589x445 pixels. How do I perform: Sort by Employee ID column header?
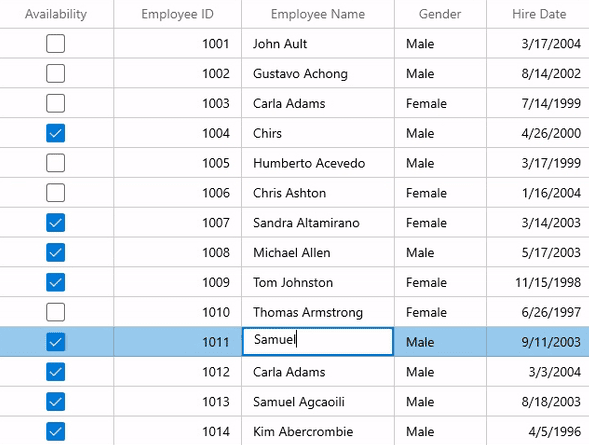177,14
